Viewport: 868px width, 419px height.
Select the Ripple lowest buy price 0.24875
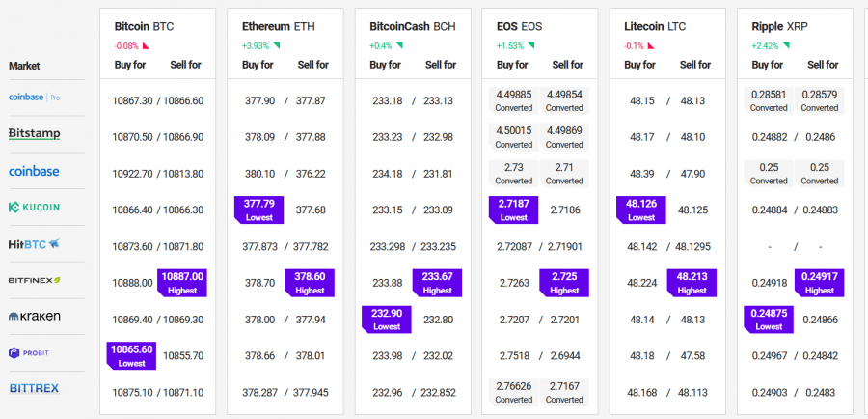click(x=769, y=320)
